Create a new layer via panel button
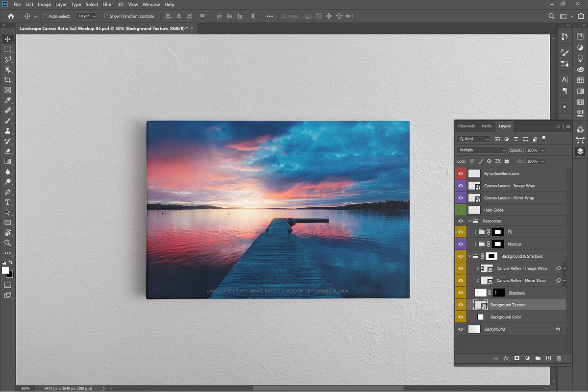588x392 pixels. point(548,358)
